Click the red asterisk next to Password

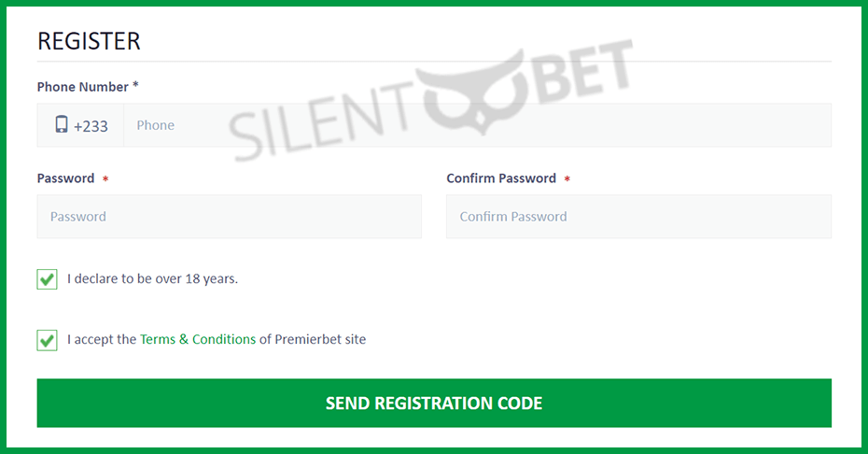pos(105,178)
